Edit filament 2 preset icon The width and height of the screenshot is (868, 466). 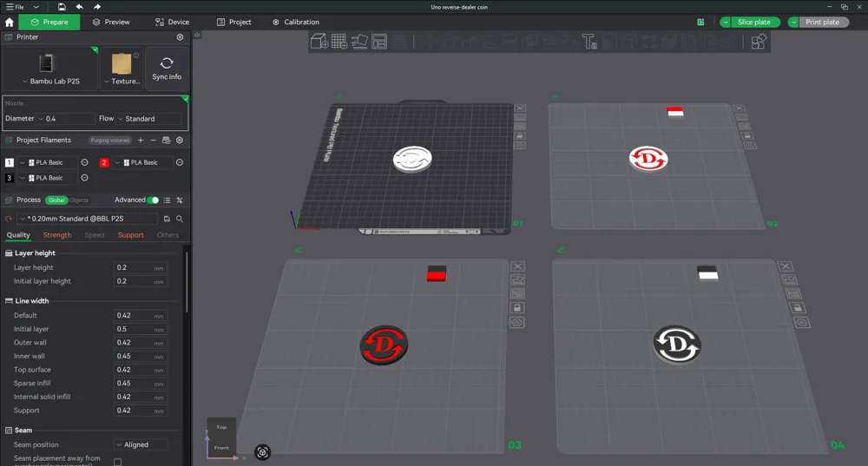click(180, 162)
